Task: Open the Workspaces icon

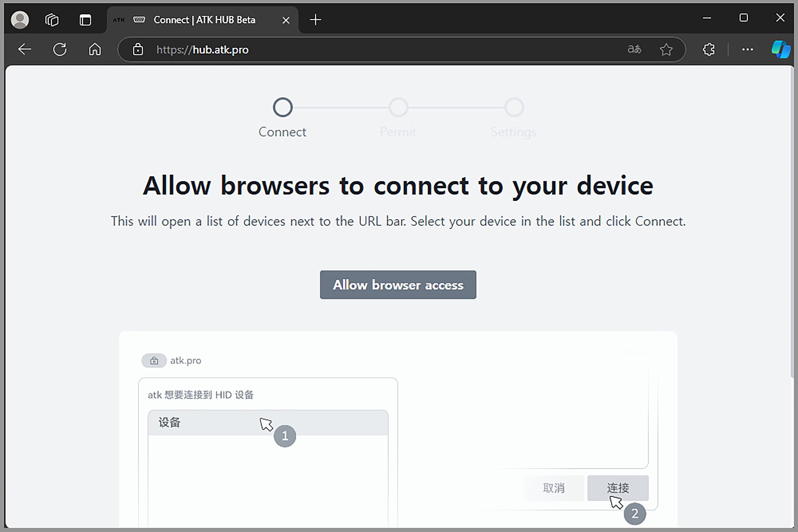Action: (52, 20)
